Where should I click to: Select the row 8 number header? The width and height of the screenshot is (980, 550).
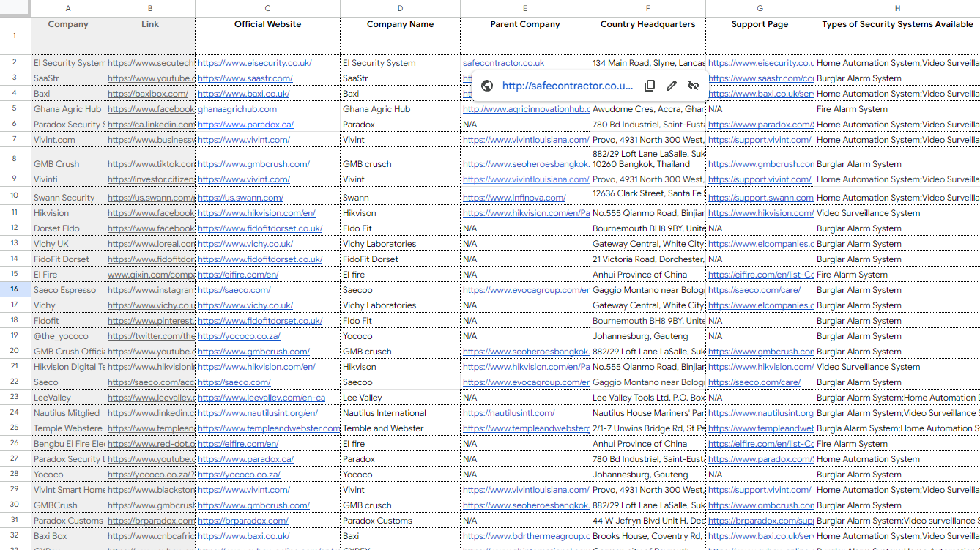pos(15,159)
